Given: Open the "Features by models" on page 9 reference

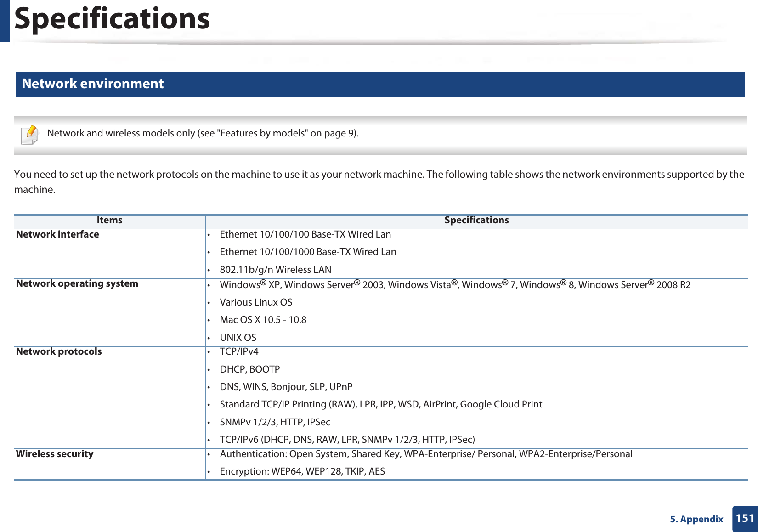Looking at the screenshot, I should click(286, 133).
